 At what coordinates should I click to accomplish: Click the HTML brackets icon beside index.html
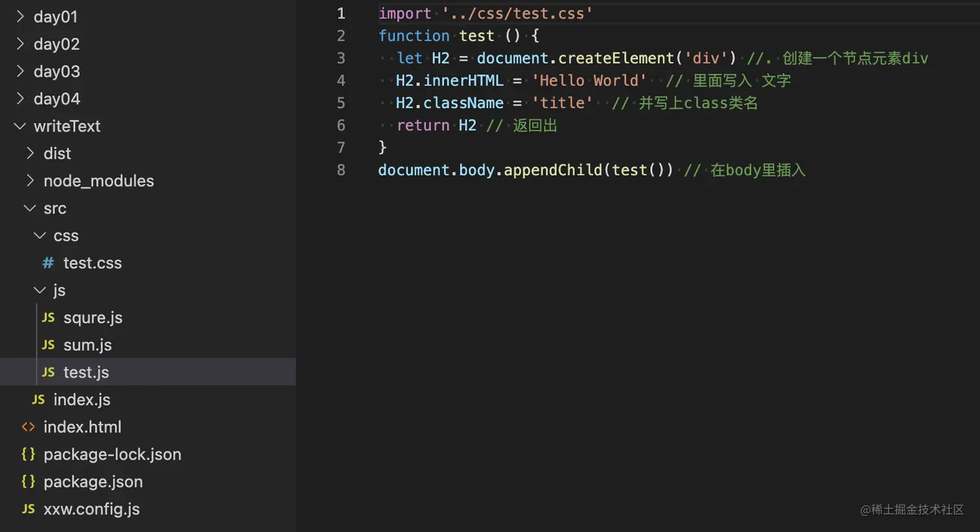[28, 427]
